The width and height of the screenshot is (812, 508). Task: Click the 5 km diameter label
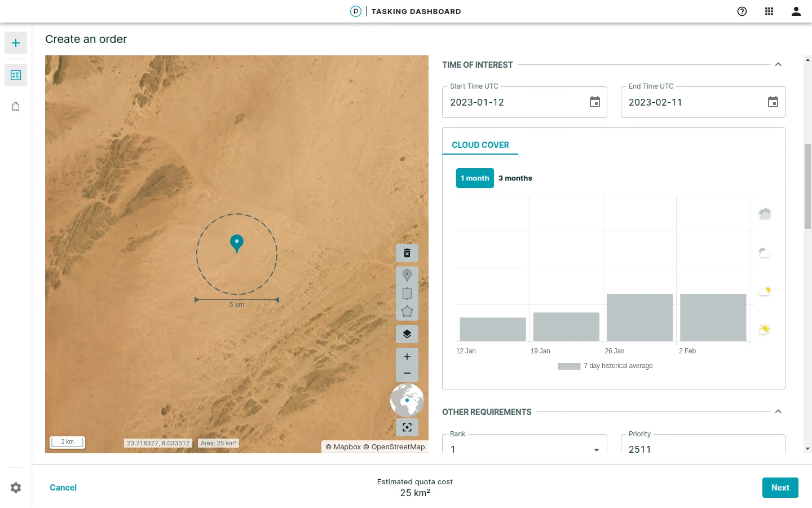point(237,305)
